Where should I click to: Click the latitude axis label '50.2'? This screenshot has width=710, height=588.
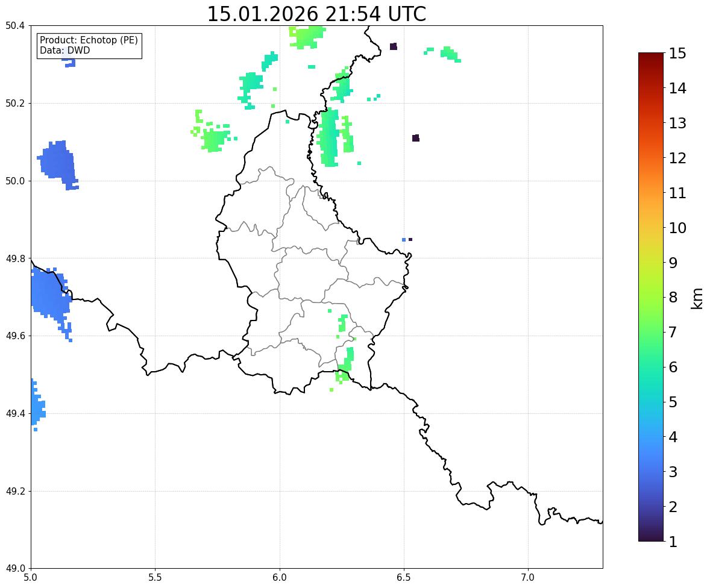pyautogui.click(x=15, y=103)
